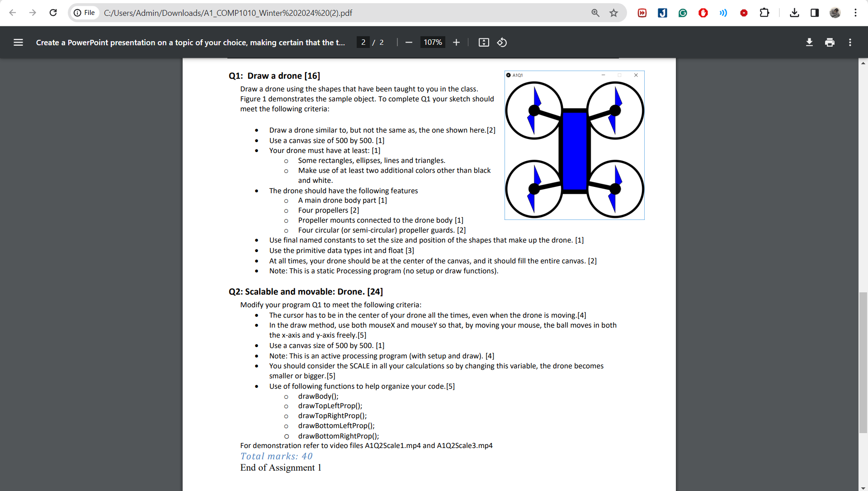Open Chrome's main three-dot menu
Screen dimensions: 868x491
click(x=856, y=13)
